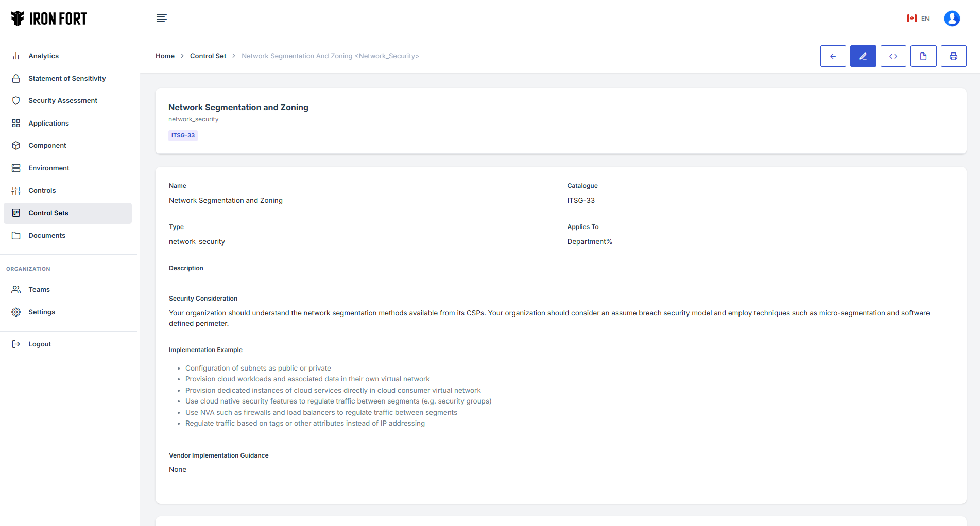
Task: Toggle the sidebar hamburger menu
Action: tap(162, 19)
